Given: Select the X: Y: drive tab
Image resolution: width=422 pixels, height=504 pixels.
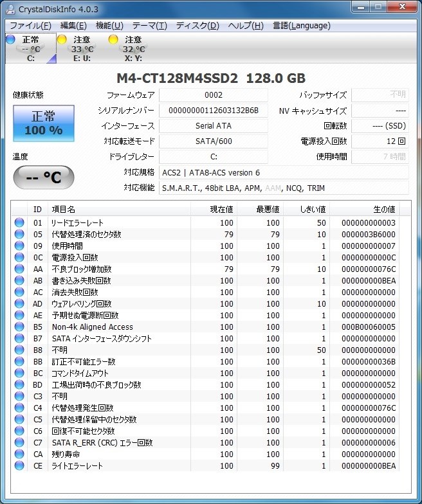Looking at the screenshot, I should tap(134, 49).
